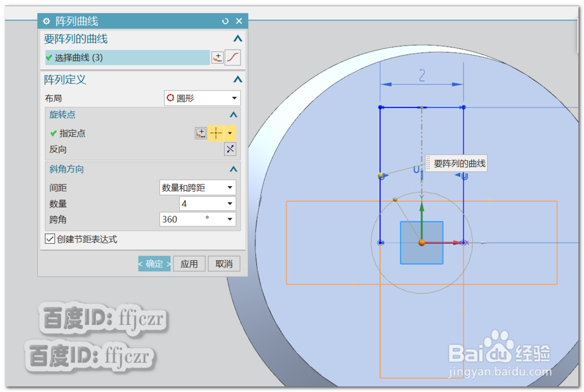584x392 pixels.
Task: Click the 数量 field showing 4
Action: click(x=202, y=204)
